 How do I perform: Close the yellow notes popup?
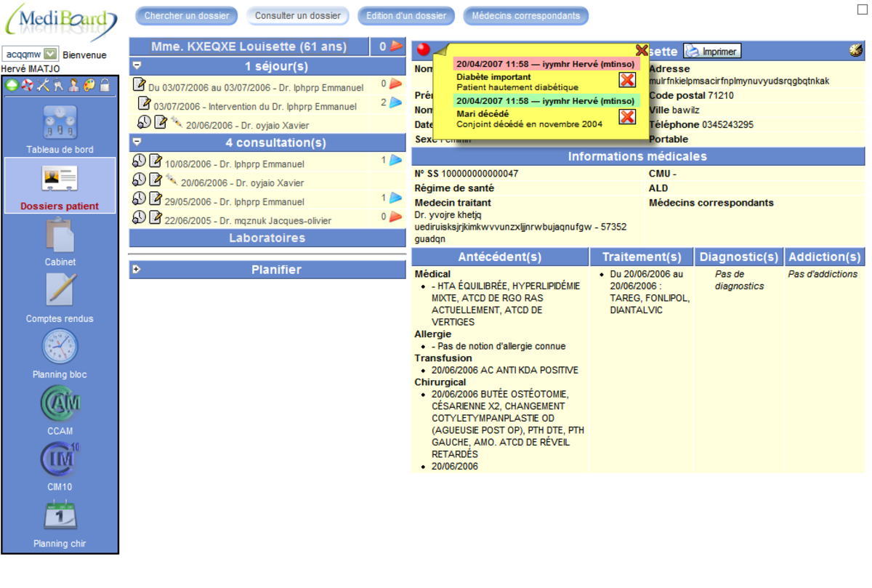(x=642, y=50)
